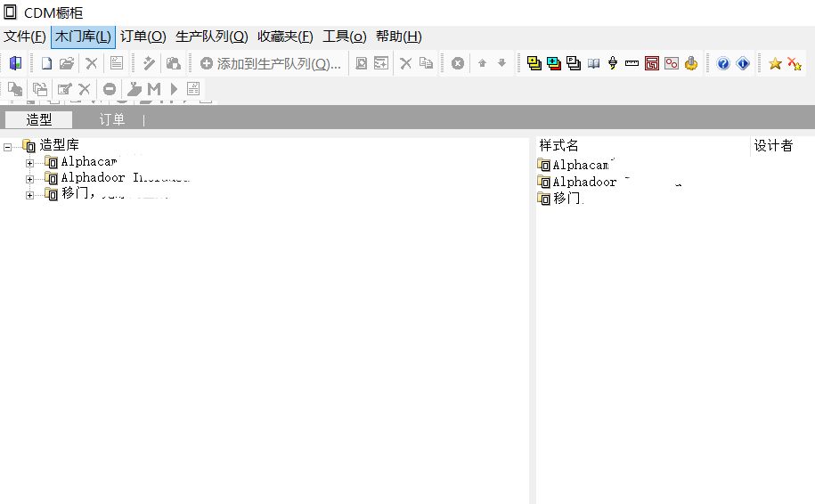Click the sheet icon after play triangle
815x504 pixels.
tap(193, 89)
